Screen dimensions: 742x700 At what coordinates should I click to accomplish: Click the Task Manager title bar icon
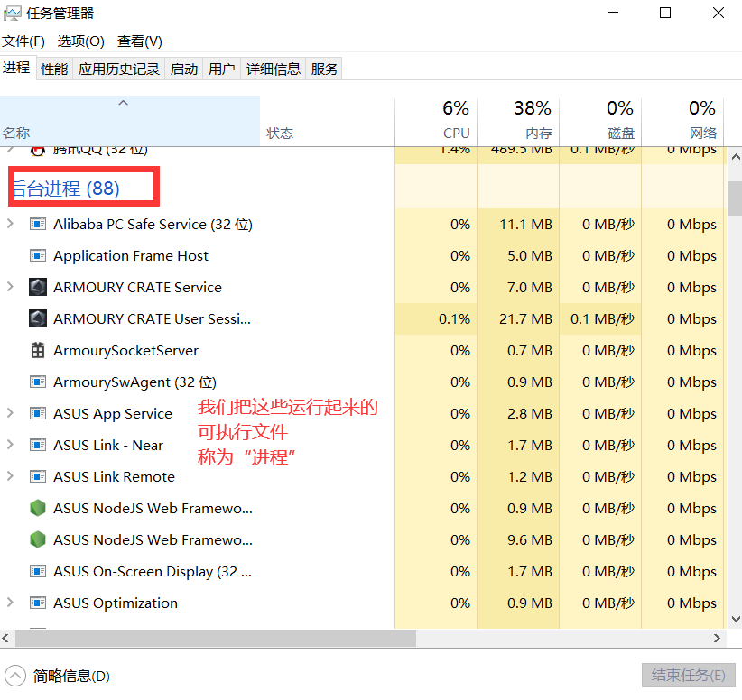(x=12, y=13)
